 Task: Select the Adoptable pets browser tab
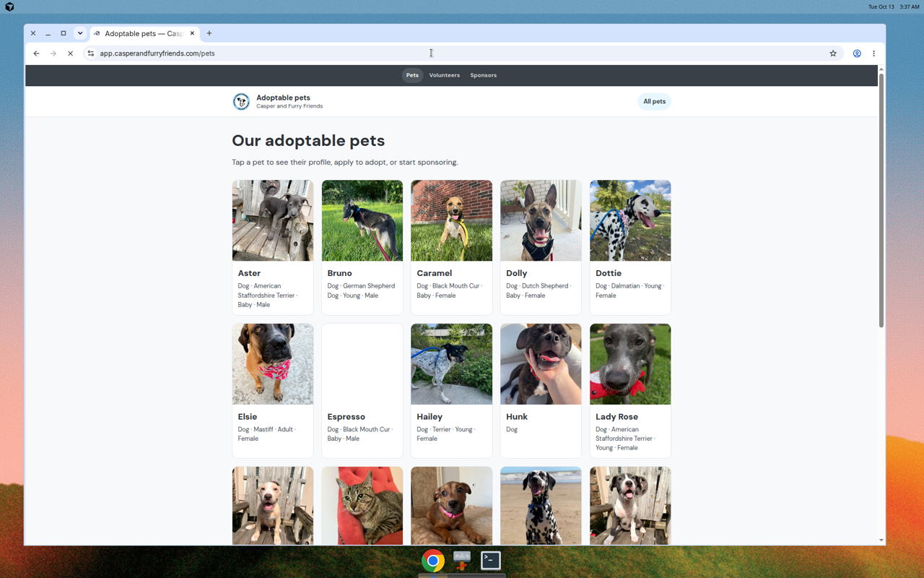tap(144, 33)
